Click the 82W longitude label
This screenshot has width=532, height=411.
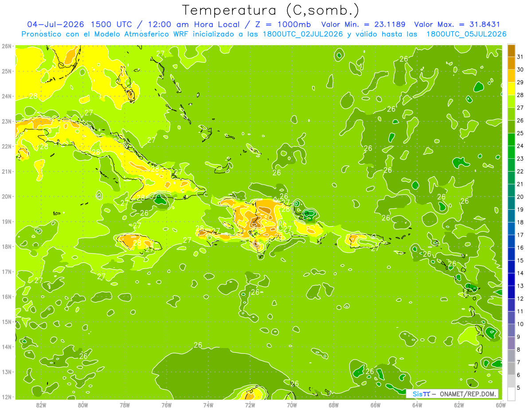coord(41,404)
